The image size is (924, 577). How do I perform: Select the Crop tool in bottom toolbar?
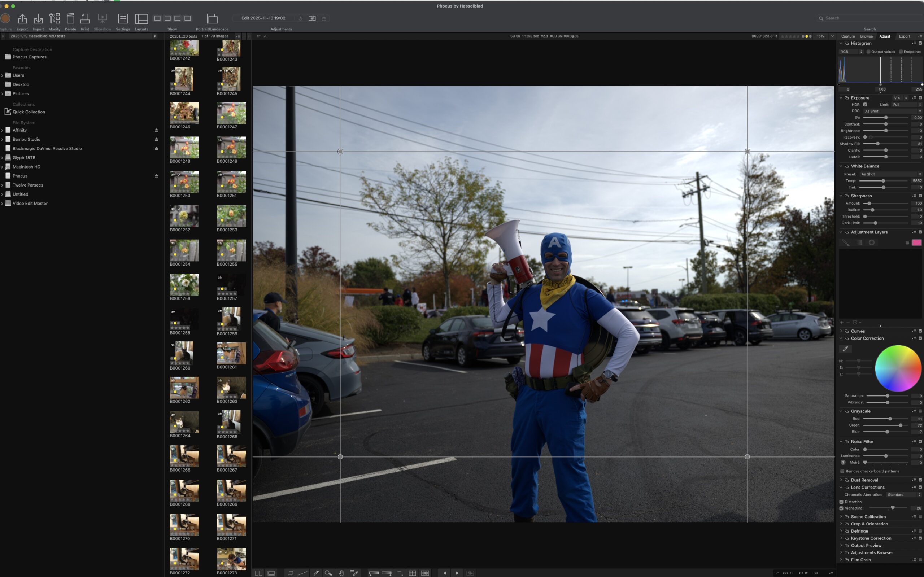click(x=291, y=573)
